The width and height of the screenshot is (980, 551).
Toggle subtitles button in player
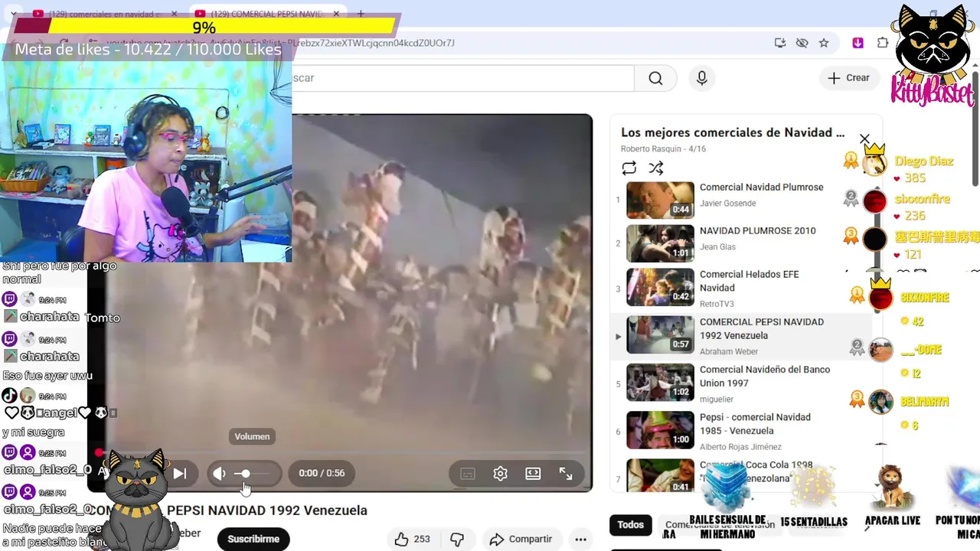pos(468,474)
